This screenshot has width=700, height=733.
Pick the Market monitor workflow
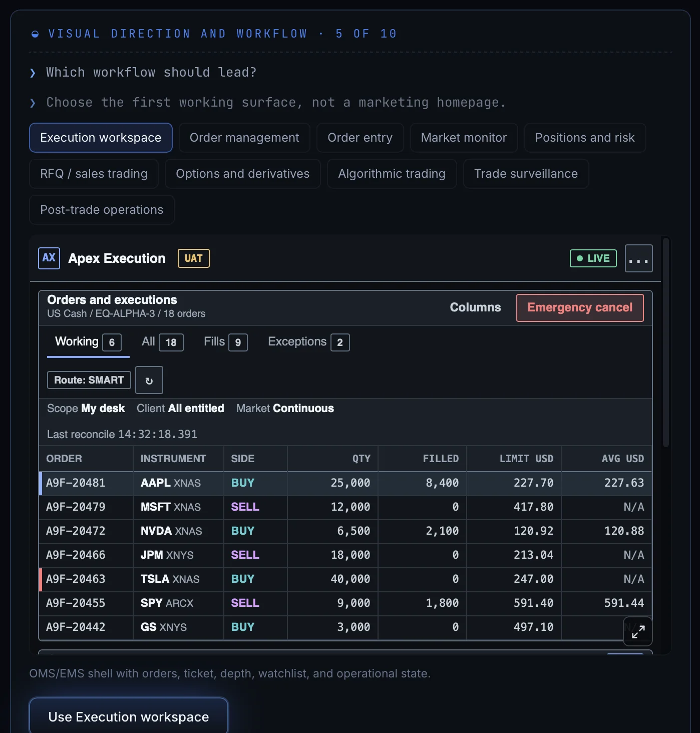(x=464, y=138)
